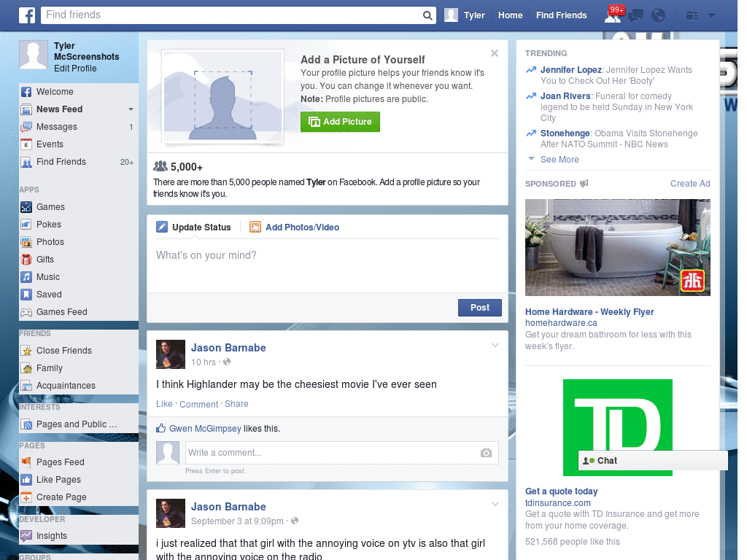Screen dimensions: 747x560
Task: Open Gwen McGimpsey's profile link
Action: pyautogui.click(x=205, y=429)
